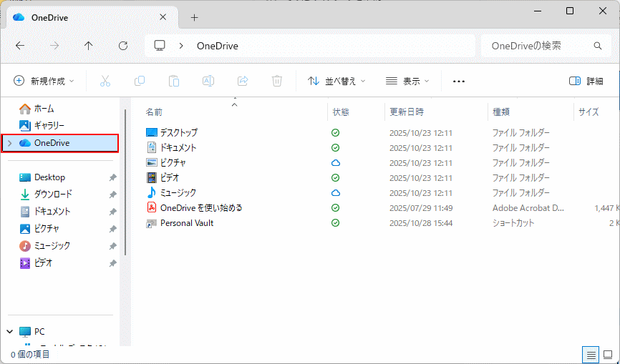Open pinned ミュージック in sidebar
The height and width of the screenshot is (364, 620).
point(44,245)
